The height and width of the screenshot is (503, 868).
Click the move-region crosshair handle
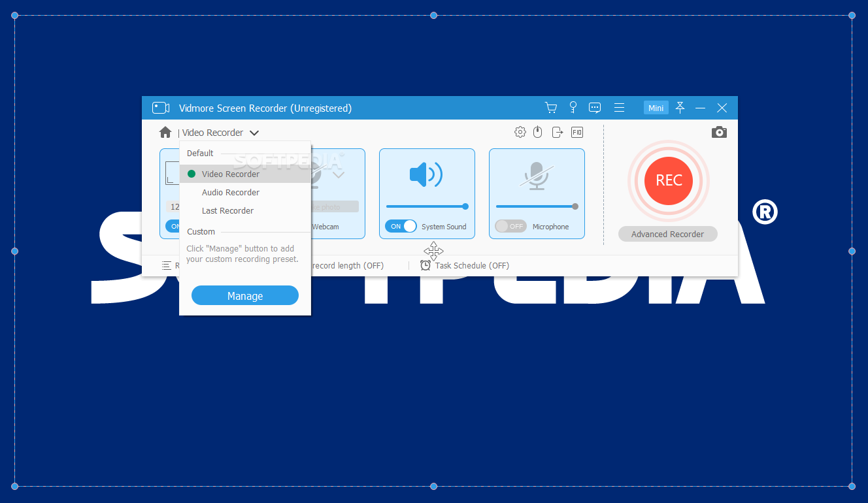(x=433, y=251)
